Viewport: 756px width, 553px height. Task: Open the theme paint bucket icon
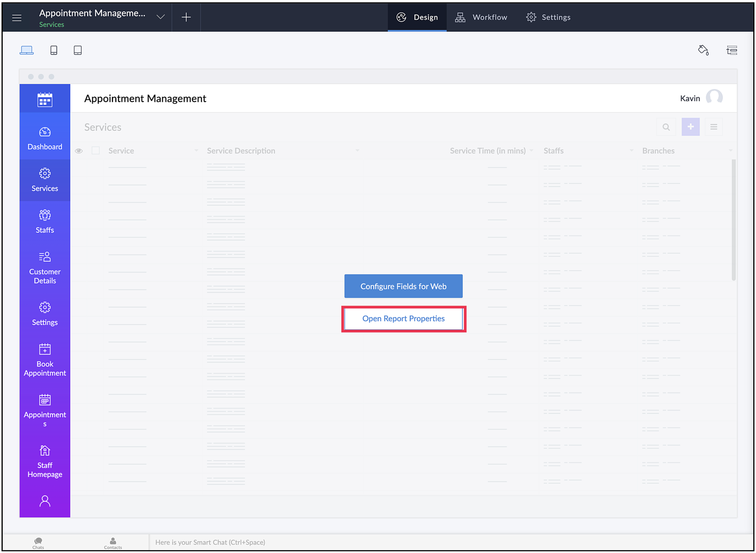coord(703,50)
